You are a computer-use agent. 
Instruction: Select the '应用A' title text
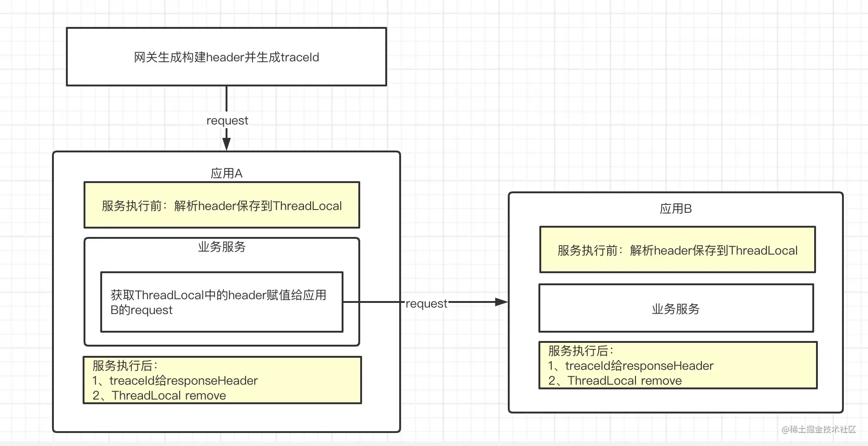pos(227,173)
